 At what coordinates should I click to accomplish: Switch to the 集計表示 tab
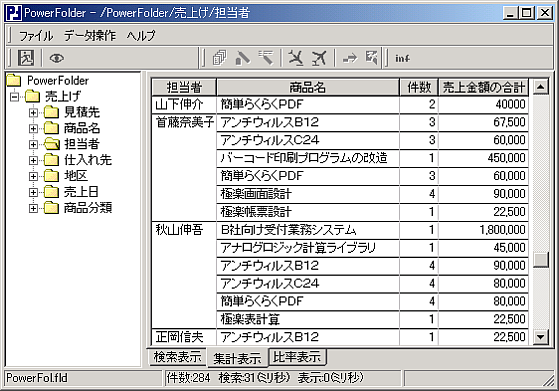pos(237,358)
